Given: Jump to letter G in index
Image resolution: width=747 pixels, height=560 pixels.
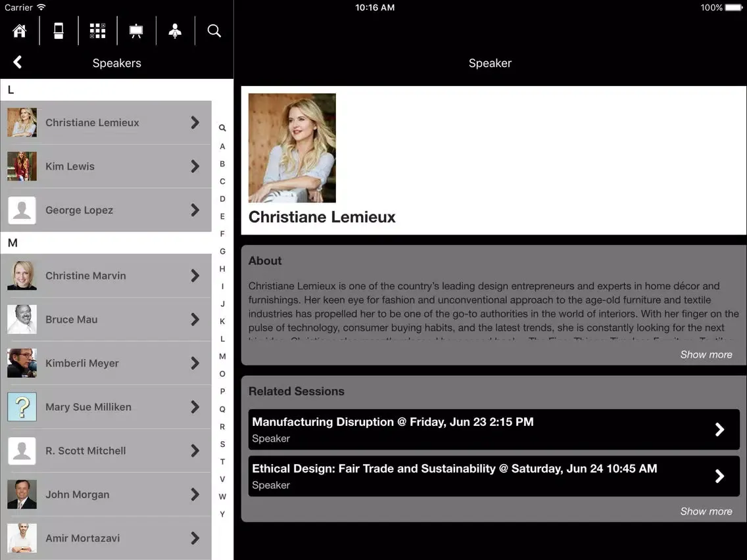Looking at the screenshot, I should tap(222, 252).
